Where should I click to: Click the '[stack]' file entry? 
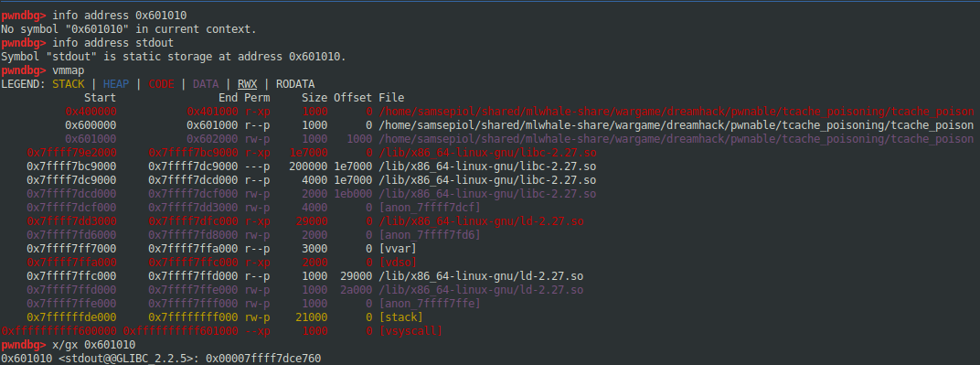coord(400,317)
